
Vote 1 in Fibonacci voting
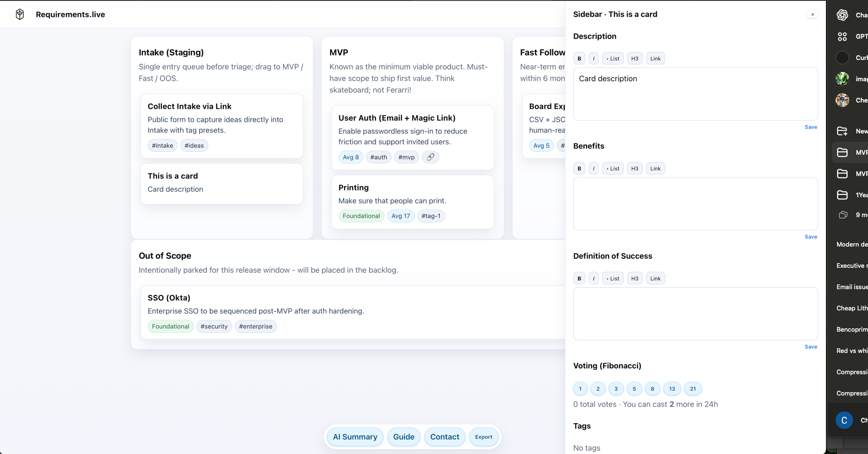coord(580,389)
